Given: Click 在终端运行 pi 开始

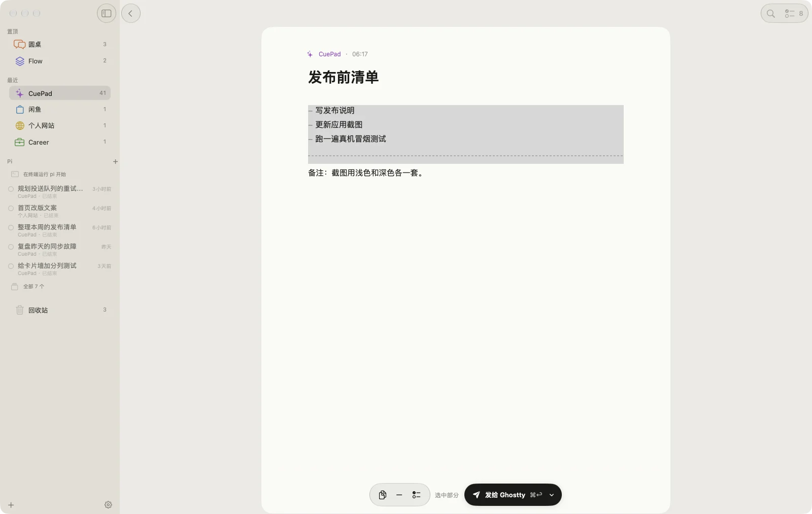Looking at the screenshot, I should pyautogui.click(x=45, y=174).
